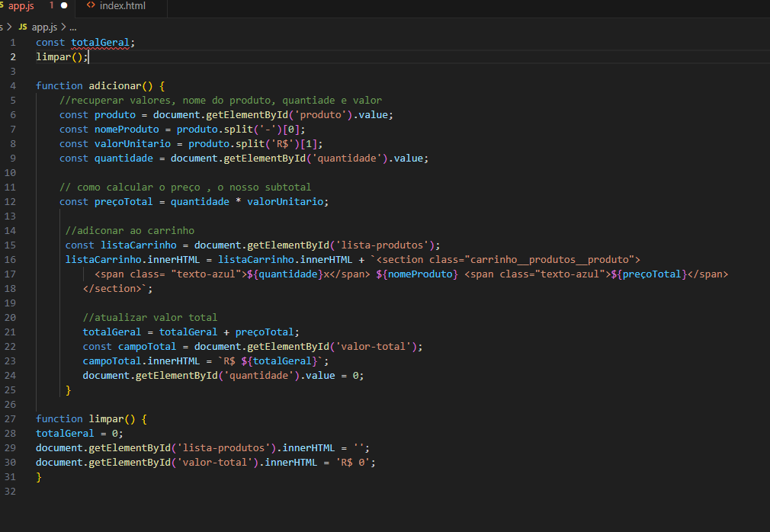Click line number 16 in the gutter
This screenshot has height=532, width=770.
[x=11, y=259]
